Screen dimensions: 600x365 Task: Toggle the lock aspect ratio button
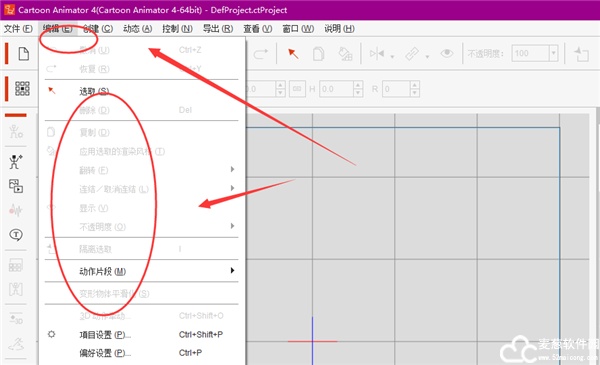click(297, 89)
